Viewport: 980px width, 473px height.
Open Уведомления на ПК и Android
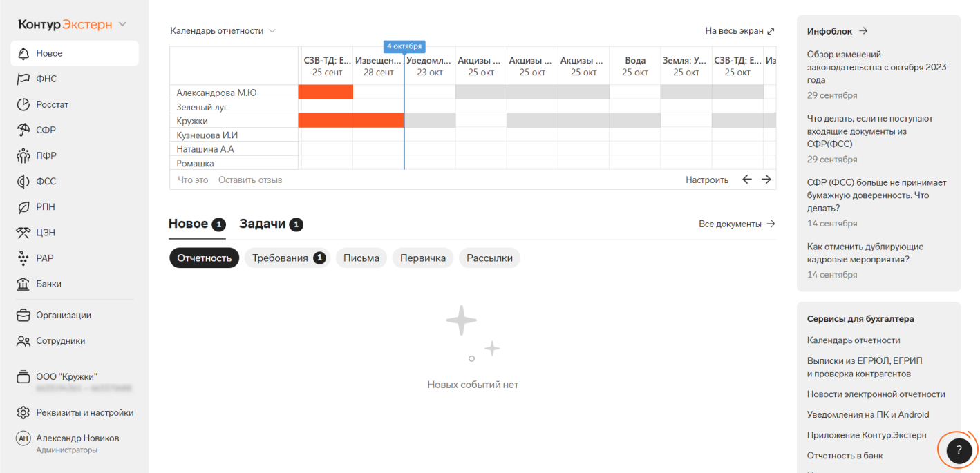point(868,415)
